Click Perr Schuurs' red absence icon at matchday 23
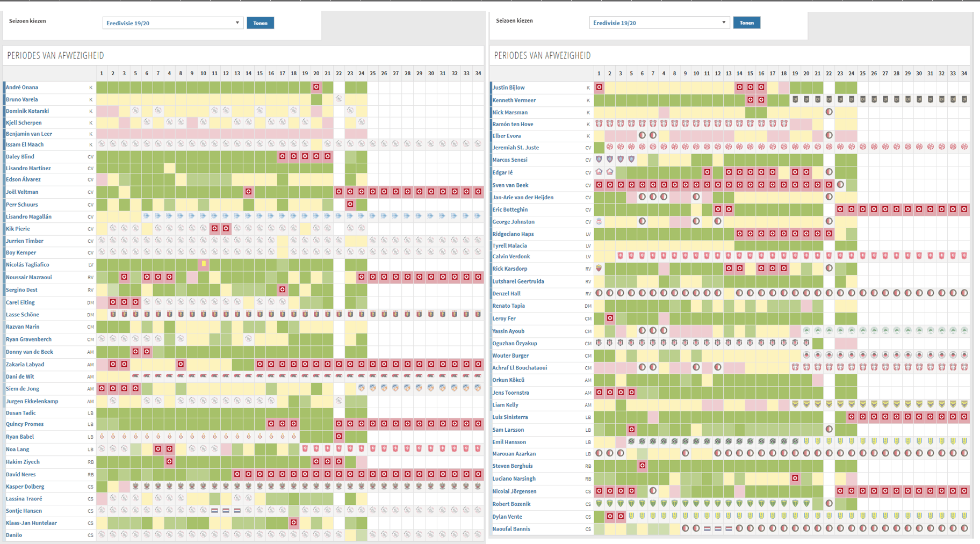The image size is (980, 544). [350, 204]
